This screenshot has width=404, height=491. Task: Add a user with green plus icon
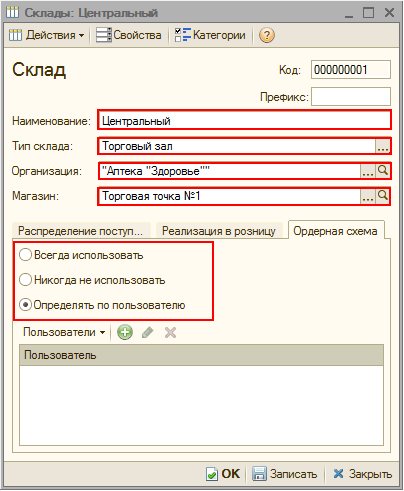(125, 332)
